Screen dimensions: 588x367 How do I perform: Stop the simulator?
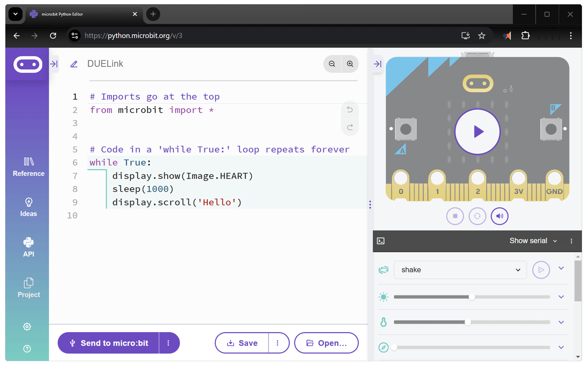point(455,216)
